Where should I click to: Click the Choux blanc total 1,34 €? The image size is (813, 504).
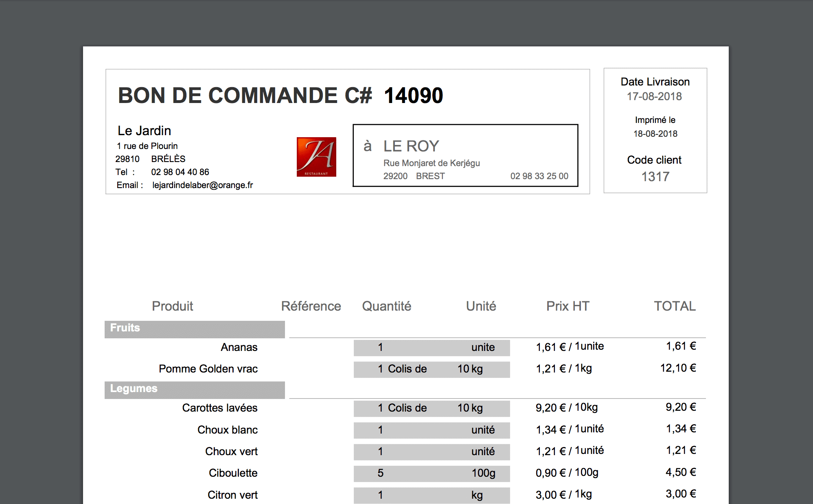(x=681, y=429)
